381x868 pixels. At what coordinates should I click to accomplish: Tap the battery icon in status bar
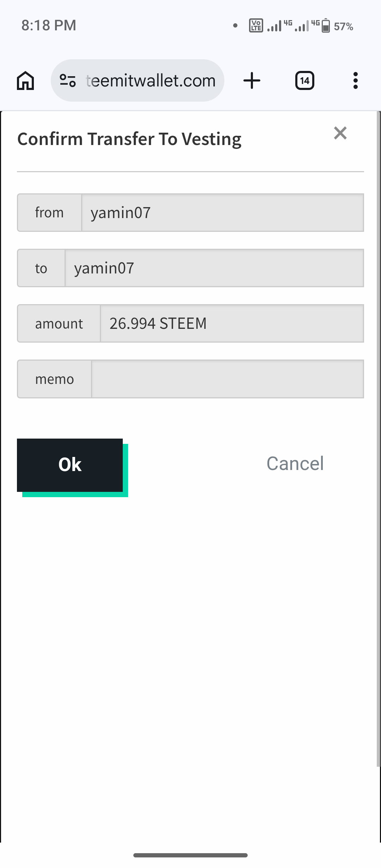pos(326,26)
